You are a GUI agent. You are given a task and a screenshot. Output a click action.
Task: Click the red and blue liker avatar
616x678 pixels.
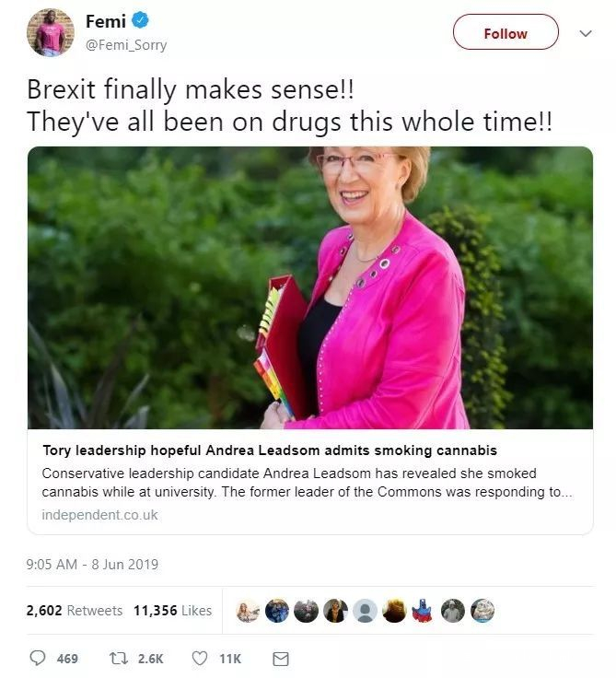[423, 611]
